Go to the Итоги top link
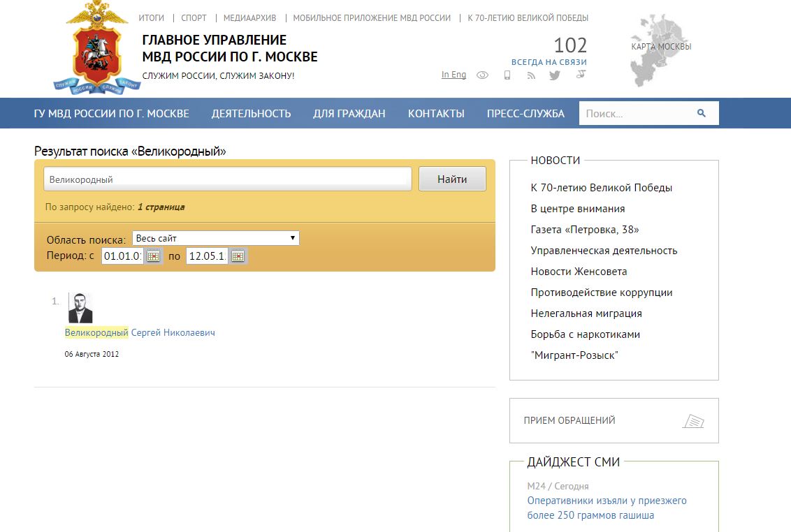This screenshot has height=532, width=791. (152, 17)
